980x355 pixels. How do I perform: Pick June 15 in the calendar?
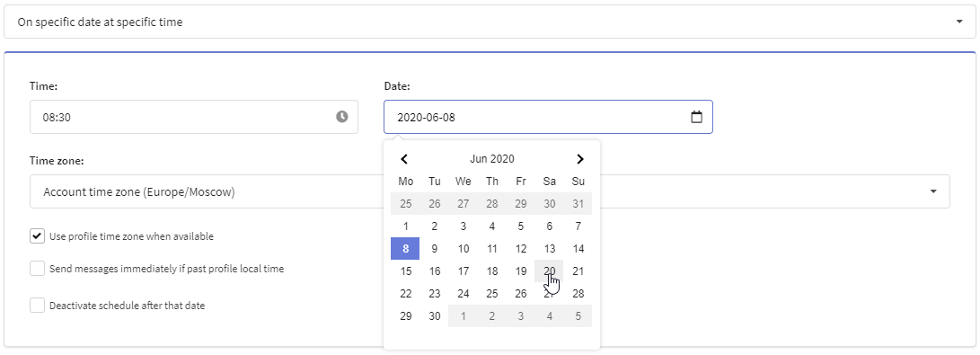pyautogui.click(x=406, y=271)
